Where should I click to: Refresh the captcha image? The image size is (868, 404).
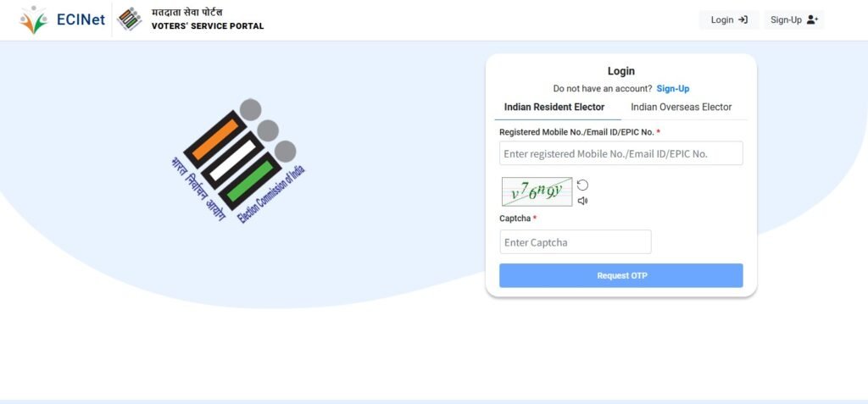coord(582,185)
